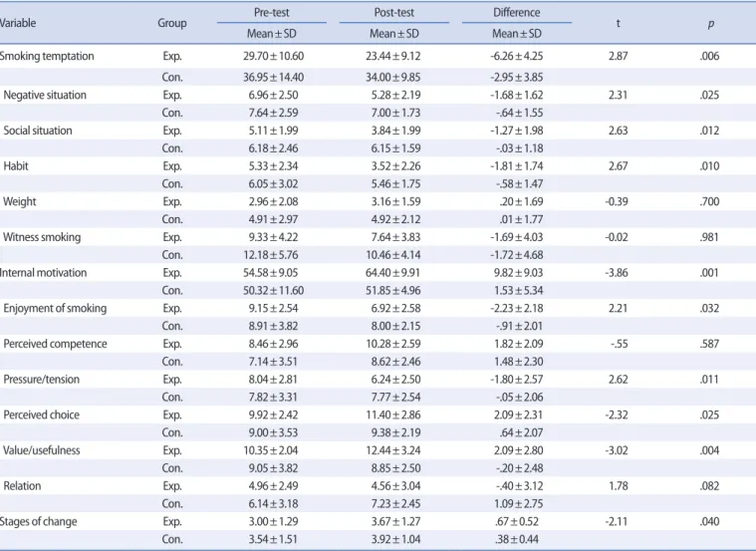Click the 'Difference' column header
756x551 pixels.
point(516,13)
